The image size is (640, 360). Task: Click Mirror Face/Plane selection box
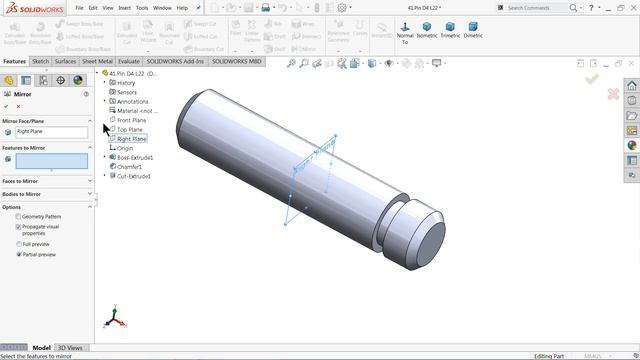(51, 132)
